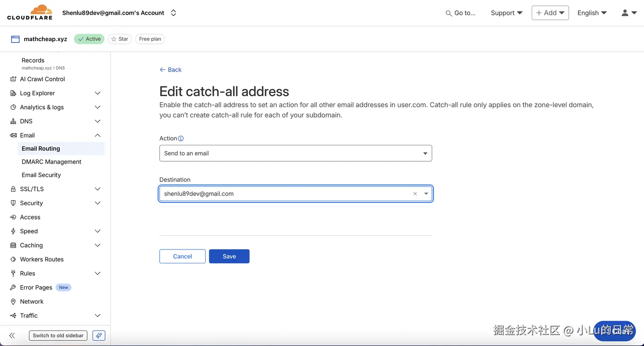Click the Network location pin icon
This screenshot has height=346, width=644.
(13, 302)
